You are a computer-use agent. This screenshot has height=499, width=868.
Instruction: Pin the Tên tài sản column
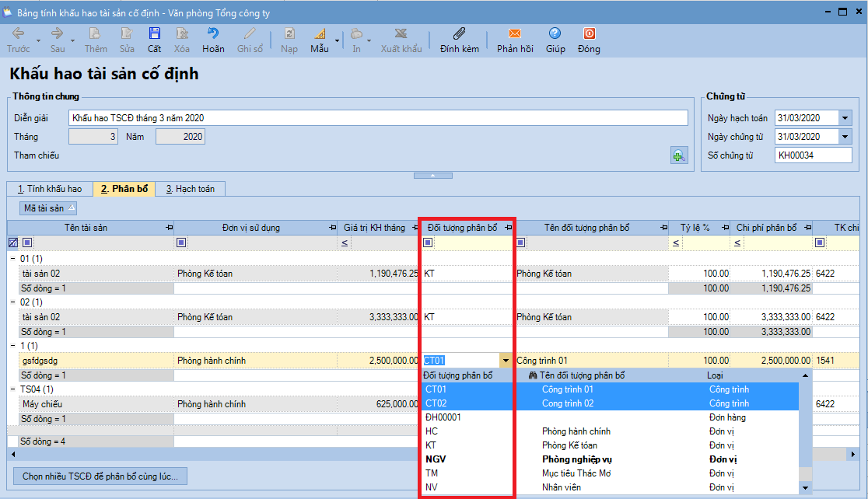(x=169, y=228)
